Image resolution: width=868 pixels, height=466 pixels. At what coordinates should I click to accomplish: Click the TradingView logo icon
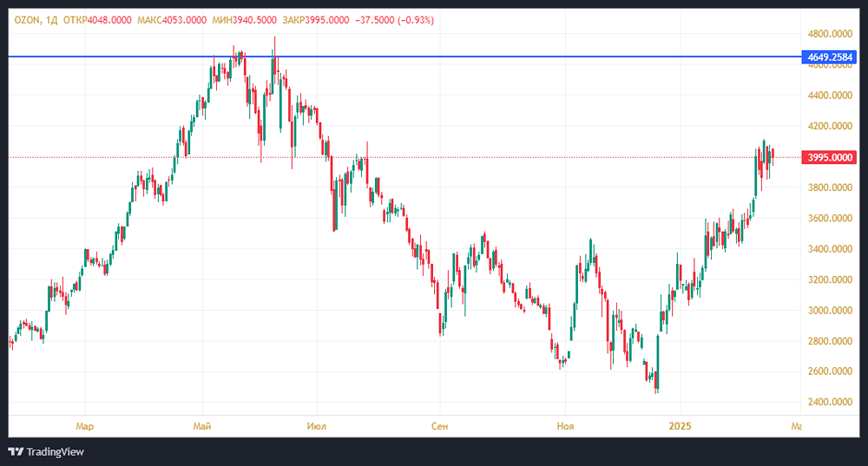(15, 451)
